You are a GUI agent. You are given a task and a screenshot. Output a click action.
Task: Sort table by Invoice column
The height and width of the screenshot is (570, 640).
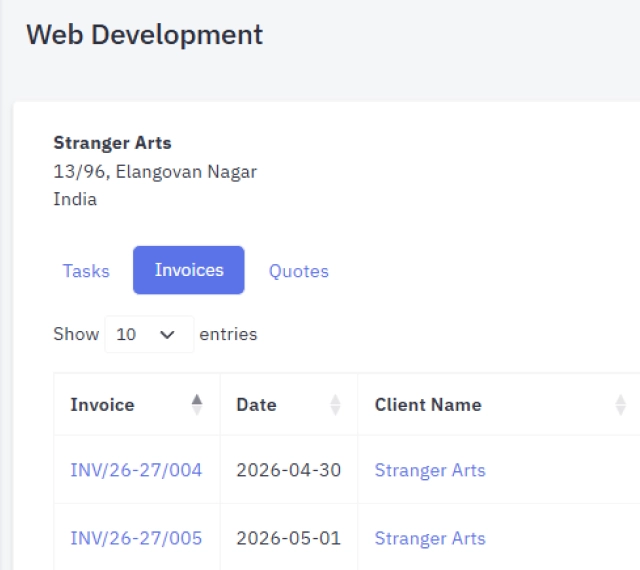(197, 405)
